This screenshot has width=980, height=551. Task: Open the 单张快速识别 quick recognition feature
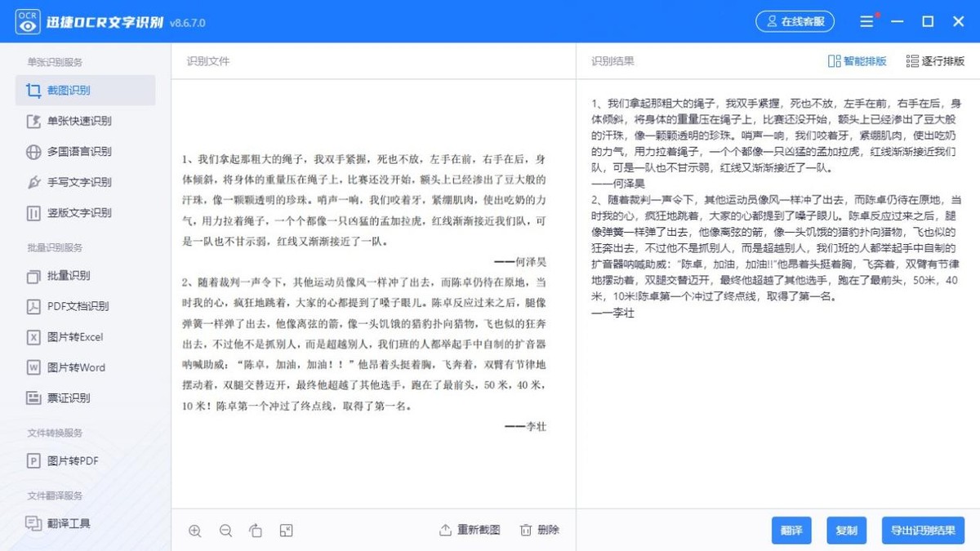click(x=78, y=121)
